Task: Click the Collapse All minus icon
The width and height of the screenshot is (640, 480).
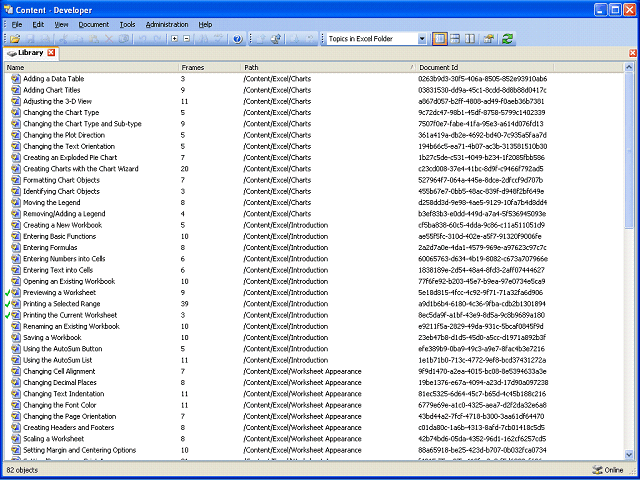Action: pyautogui.click(x=187, y=39)
